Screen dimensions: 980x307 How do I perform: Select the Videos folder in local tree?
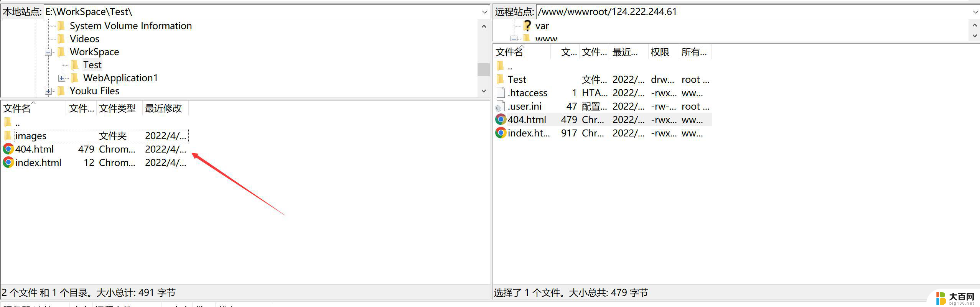coord(84,39)
